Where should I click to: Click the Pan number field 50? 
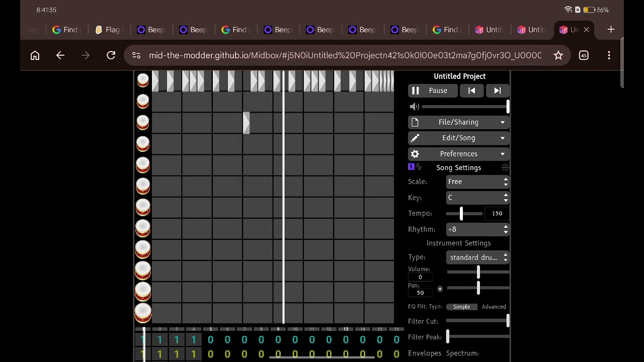coord(421,293)
